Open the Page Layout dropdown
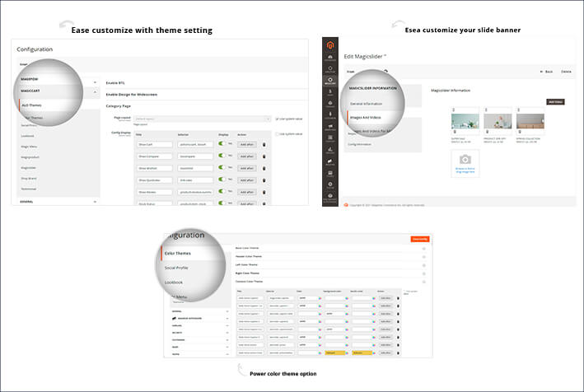This screenshot has height=392, width=584. tap(202, 119)
